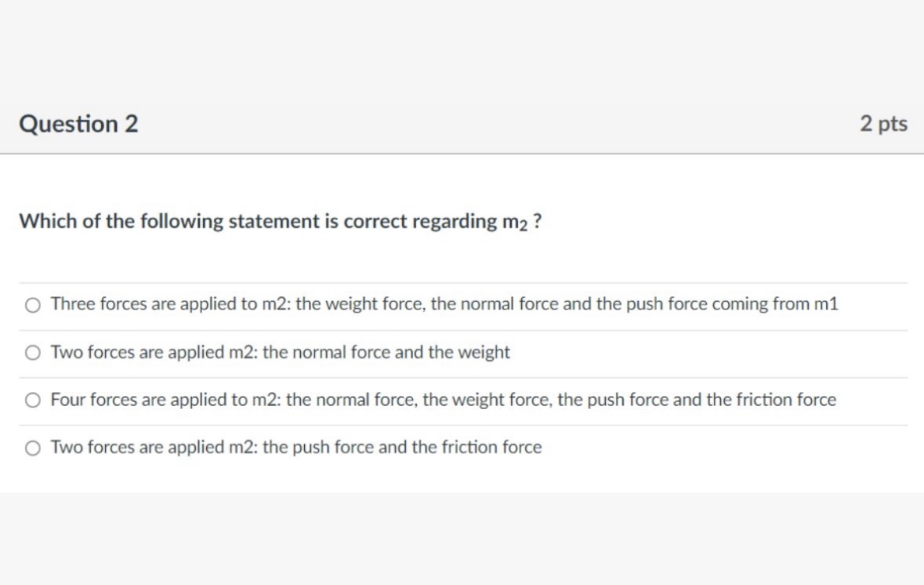Click the divider line above the first answer

(x=462, y=280)
